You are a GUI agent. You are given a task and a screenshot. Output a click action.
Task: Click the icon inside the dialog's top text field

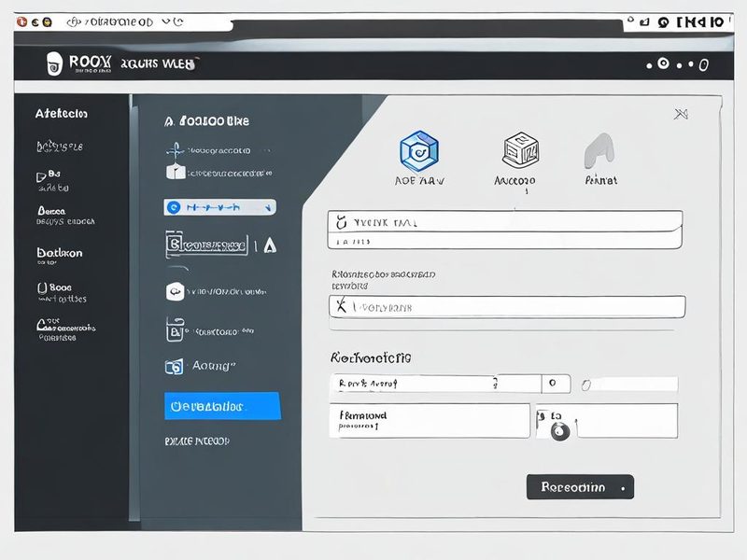(x=341, y=222)
